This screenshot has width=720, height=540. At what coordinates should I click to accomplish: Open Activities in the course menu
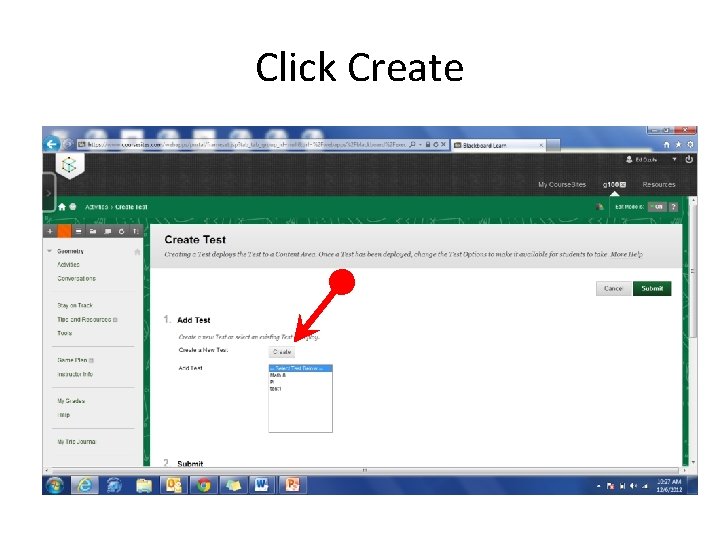pyautogui.click(x=68, y=264)
